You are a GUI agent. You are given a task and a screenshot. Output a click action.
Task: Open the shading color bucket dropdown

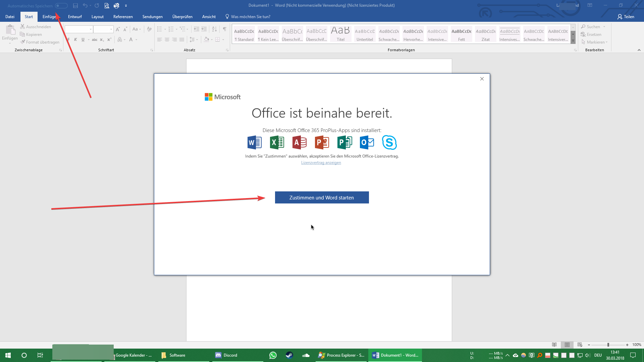[212, 40]
